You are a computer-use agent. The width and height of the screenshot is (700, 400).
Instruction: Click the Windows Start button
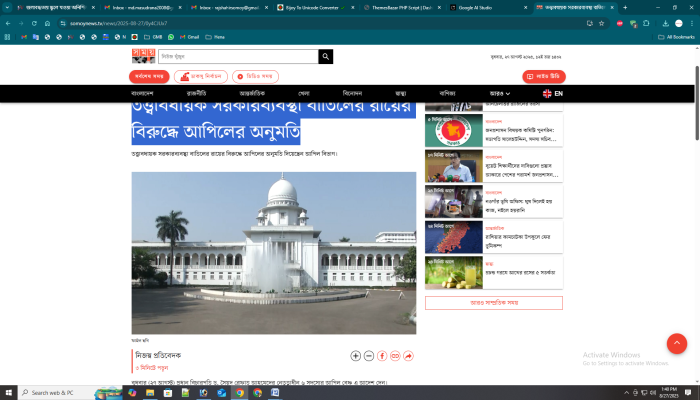(8, 392)
